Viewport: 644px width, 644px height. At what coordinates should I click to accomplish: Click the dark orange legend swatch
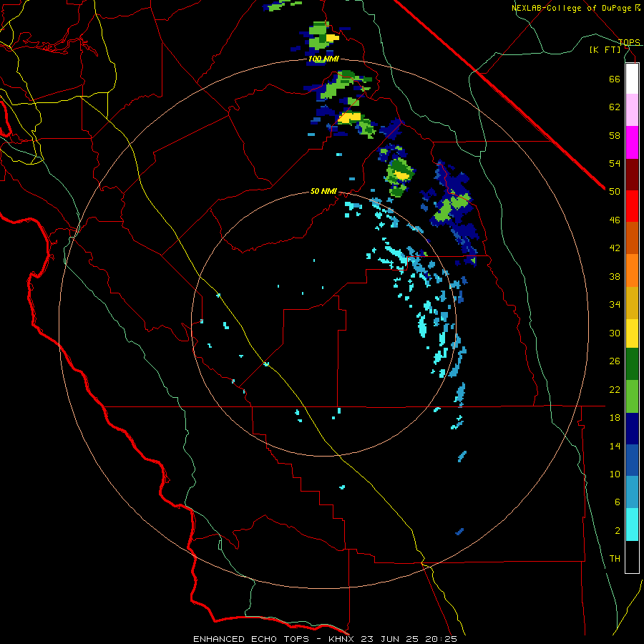[x=632, y=238]
